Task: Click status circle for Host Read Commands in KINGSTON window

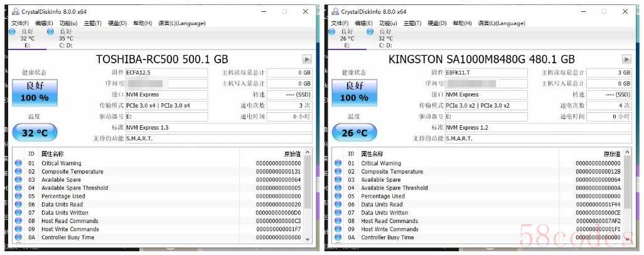Action: (338, 221)
